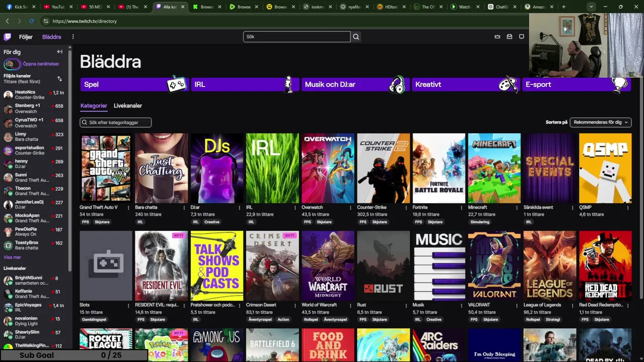The height and width of the screenshot is (362, 644).
Task: Open the Overwatch category thumbnail
Action: click(x=328, y=168)
